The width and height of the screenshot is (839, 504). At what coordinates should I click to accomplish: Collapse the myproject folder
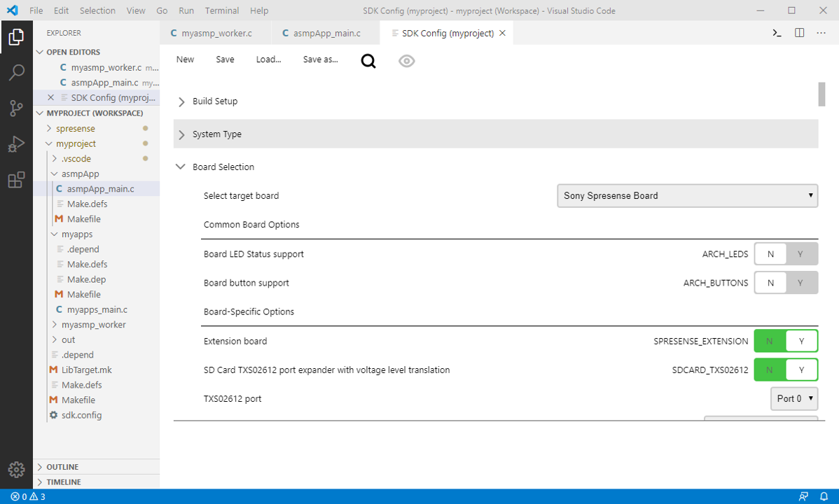point(49,143)
